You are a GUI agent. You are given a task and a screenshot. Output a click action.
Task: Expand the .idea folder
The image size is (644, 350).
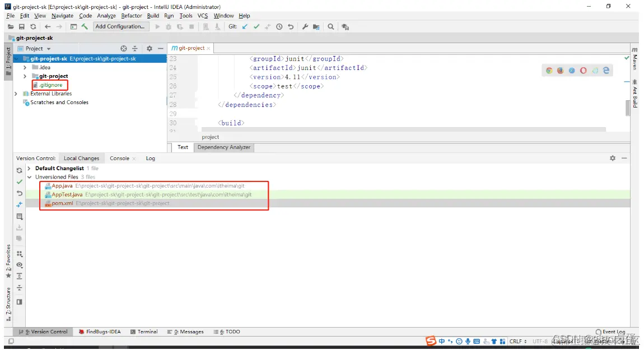click(25, 67)
